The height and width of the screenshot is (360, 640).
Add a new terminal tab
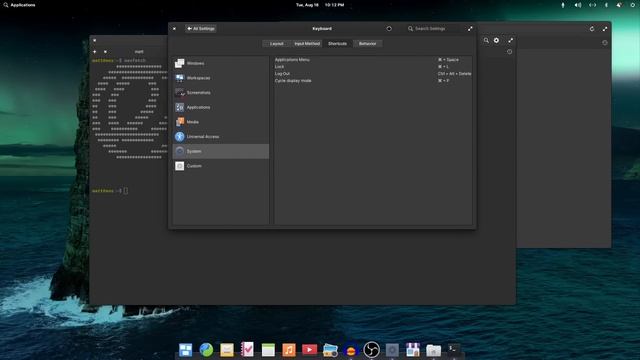coord(95,52)
